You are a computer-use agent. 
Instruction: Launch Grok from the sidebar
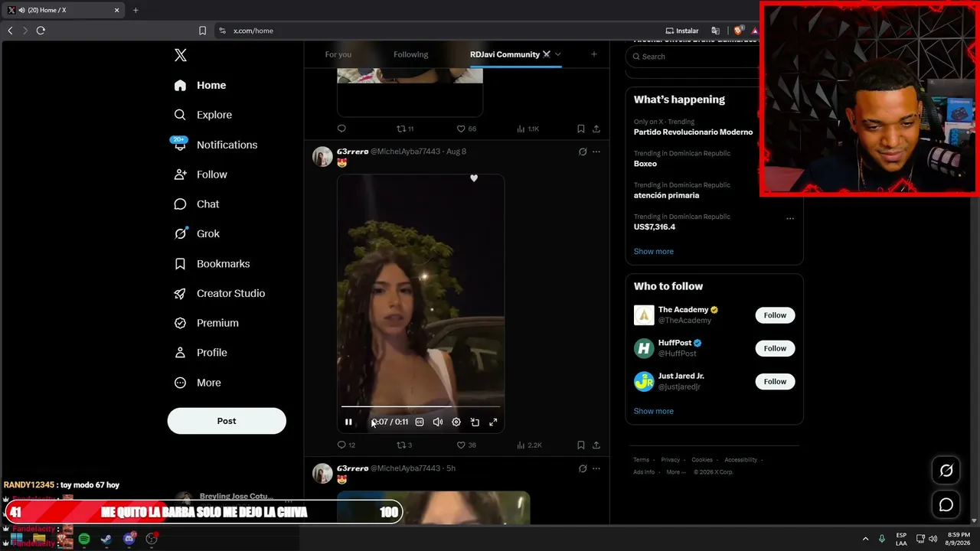tap(197, 234)
